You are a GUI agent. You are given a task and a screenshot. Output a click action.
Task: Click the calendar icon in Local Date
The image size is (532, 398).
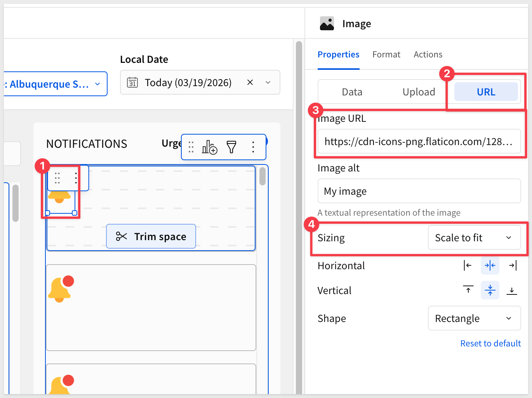[x=132, y=82]
